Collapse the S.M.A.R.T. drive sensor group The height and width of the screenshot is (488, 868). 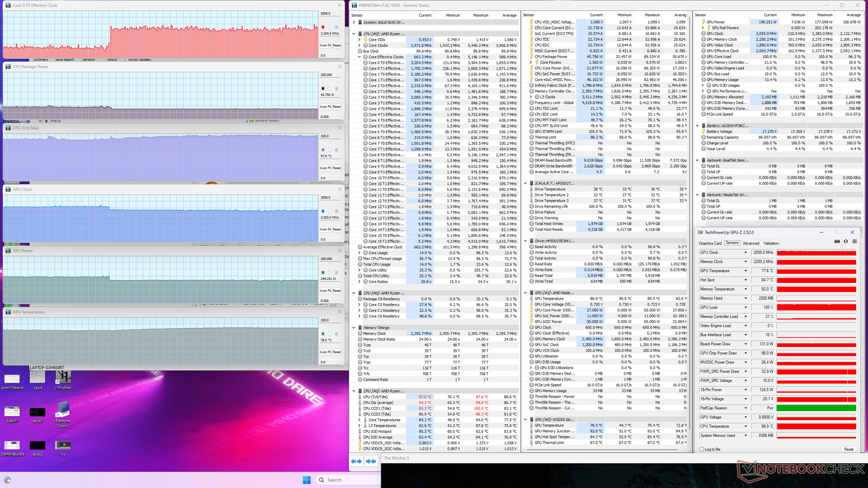[525, 183]
